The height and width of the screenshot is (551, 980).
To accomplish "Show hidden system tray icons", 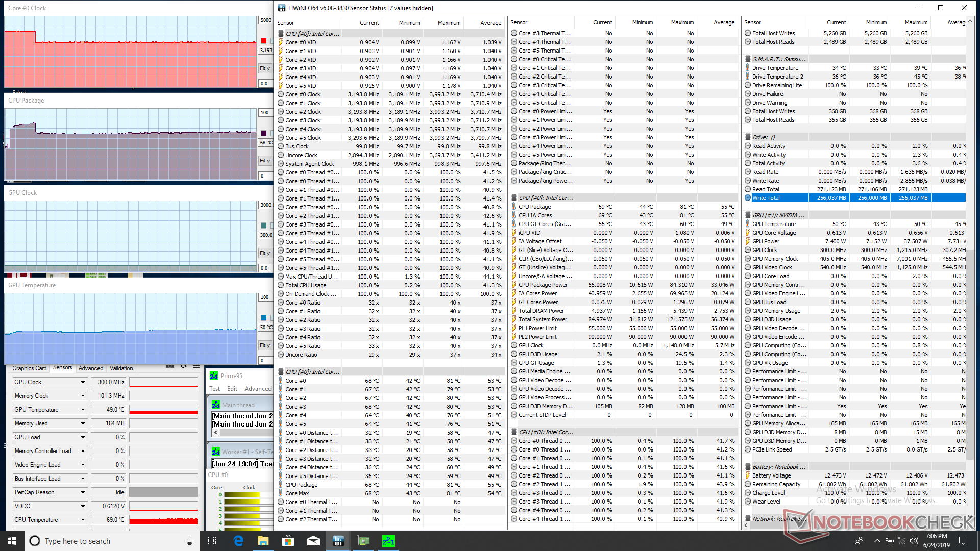I will click(877, 541).
